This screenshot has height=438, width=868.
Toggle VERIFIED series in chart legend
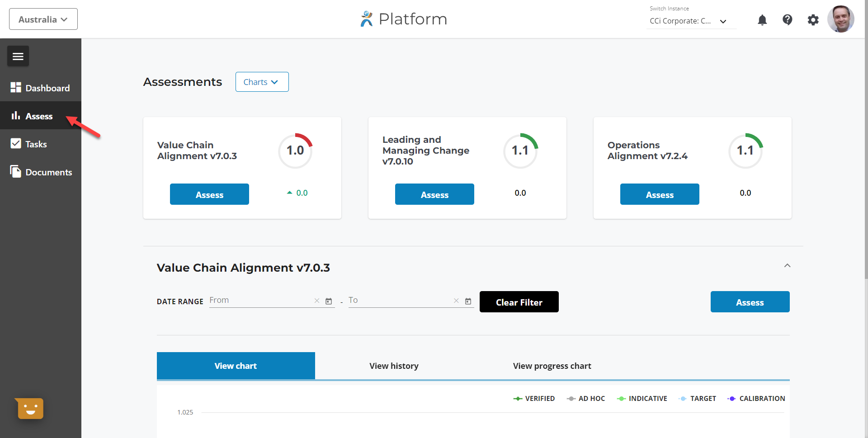coord(534,398)
